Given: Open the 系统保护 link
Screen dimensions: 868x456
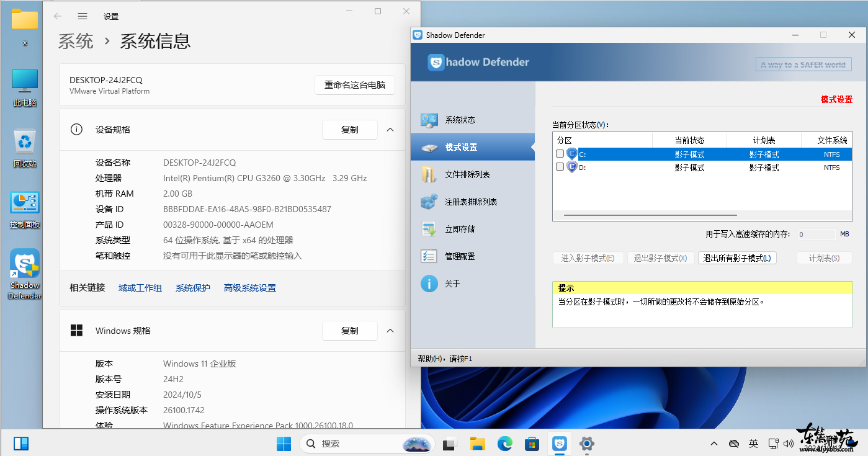Looking at the screenshot, I should [x=193, y=288].
